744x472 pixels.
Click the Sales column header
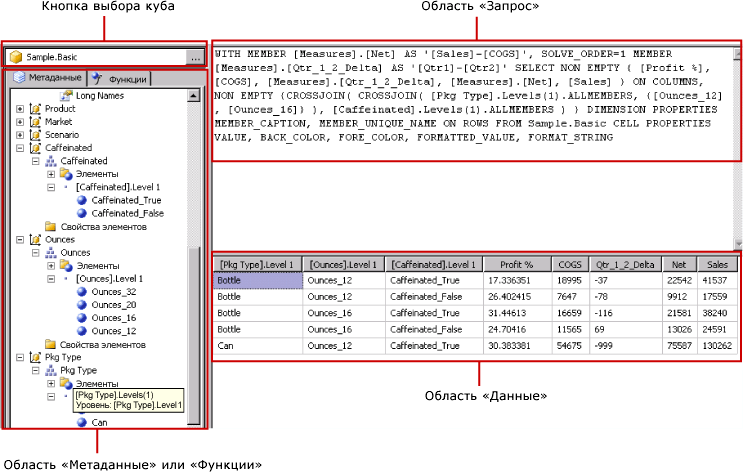715,264
